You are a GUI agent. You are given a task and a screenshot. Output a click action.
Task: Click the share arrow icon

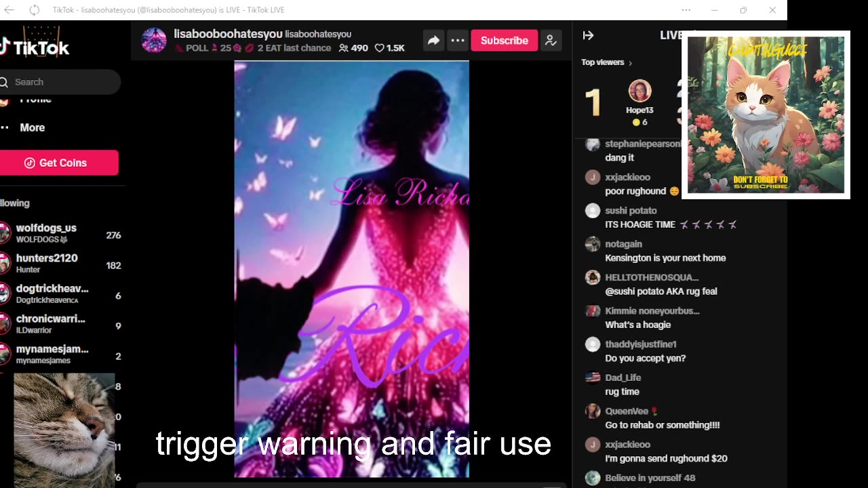(433, 41)
